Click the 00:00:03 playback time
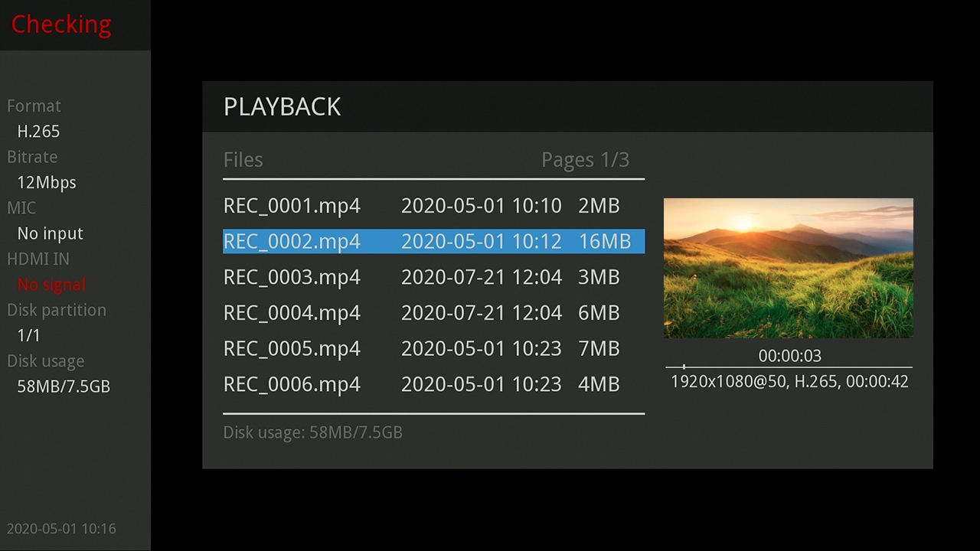Viewport: 980px width, 551px height. [x=789, y=356]
